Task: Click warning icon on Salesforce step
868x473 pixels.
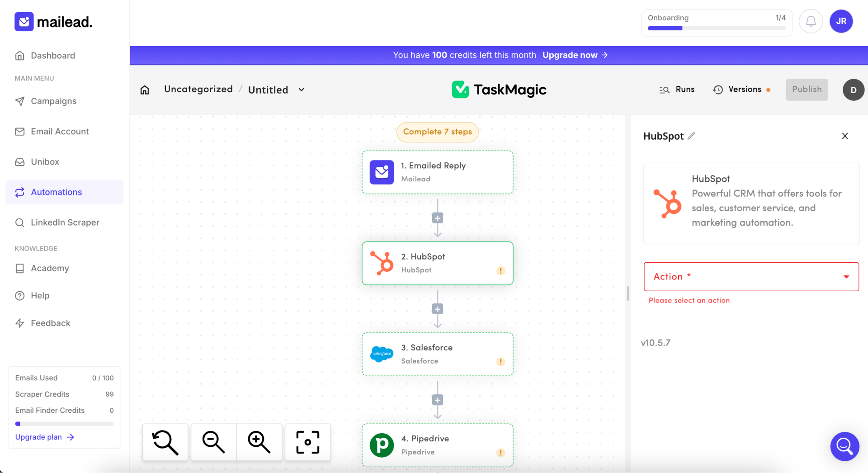Action: click(500, 362)
